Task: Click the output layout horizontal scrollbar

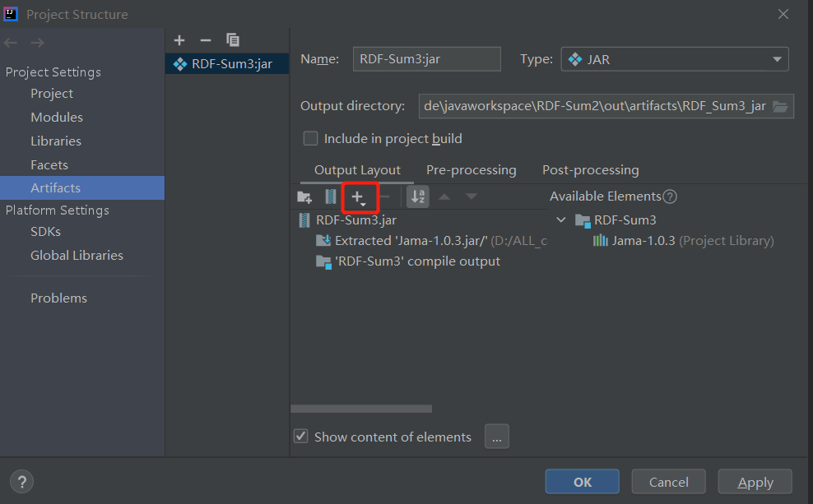Action: [361, 409]
